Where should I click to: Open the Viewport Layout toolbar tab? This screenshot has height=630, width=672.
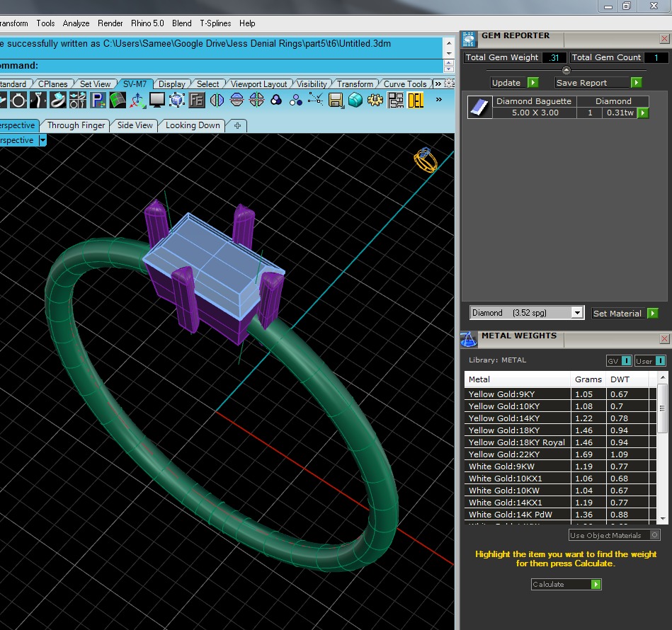tap(259, 84)
